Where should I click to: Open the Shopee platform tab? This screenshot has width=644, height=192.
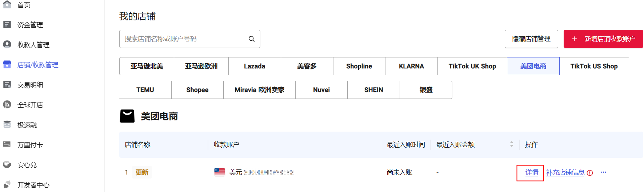coord(197,90)
